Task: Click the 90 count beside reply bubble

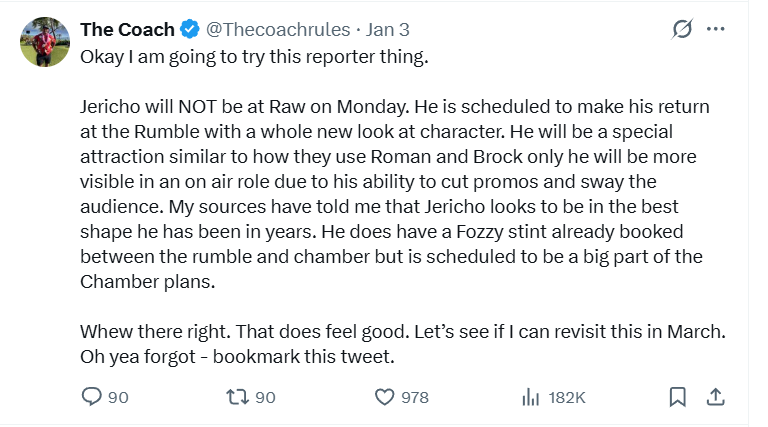Action: click(x=118, y=397)
